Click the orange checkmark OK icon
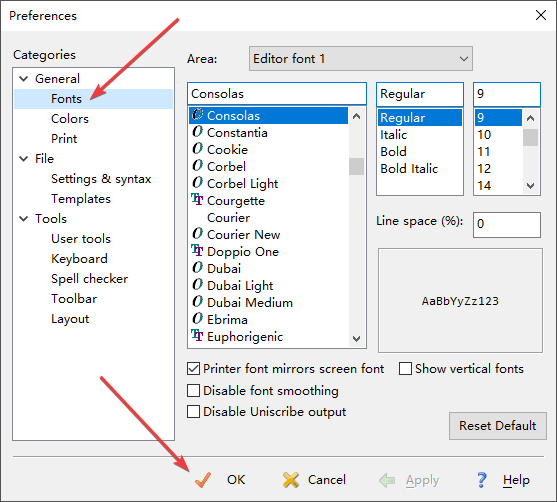This screenshot has height=502, width=557. tap(203, 480)
